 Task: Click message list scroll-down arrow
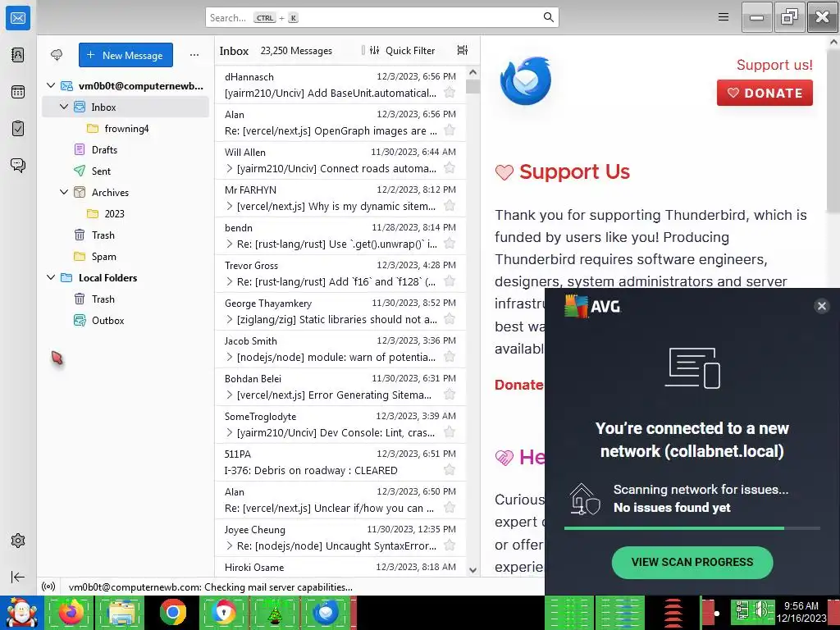[x=472, y=570]
